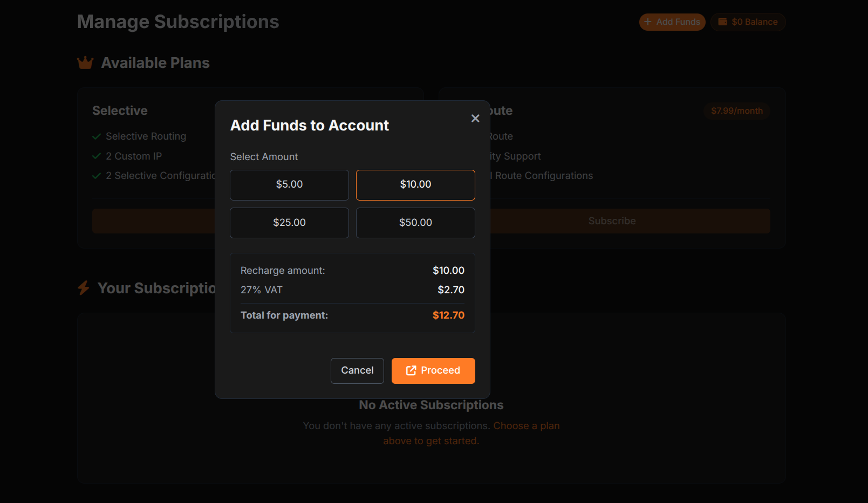The image size is (868, 503).
Task: Click the crown icon next to Available Plans
Action: tap(85, 63)
